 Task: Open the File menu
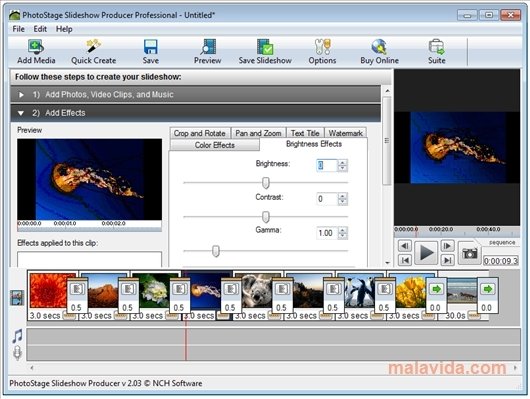(18, 29)
